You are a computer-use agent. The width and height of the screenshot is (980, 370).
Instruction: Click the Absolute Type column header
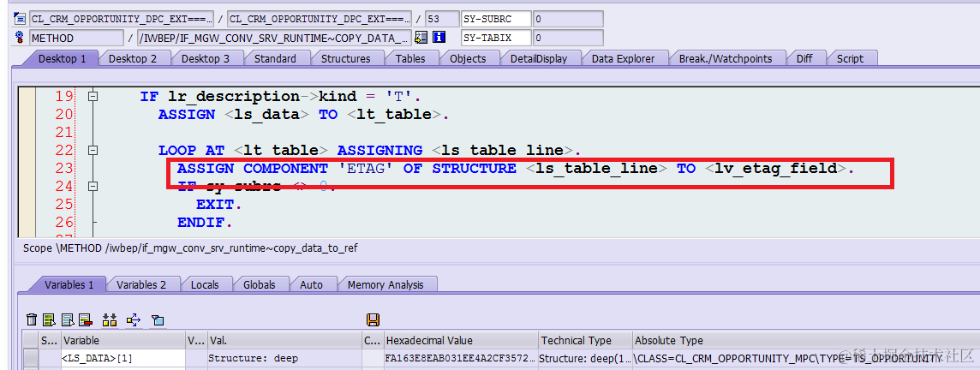(x=805, y=341)
